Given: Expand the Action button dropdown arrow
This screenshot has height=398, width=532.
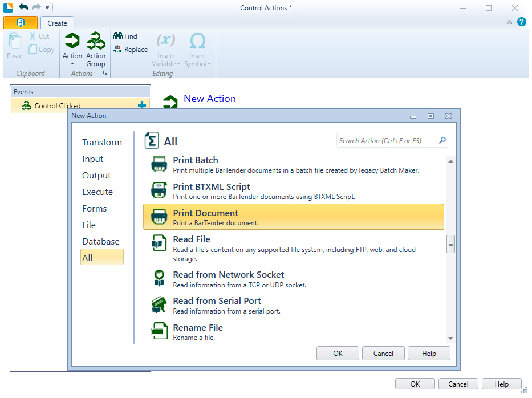Looking at the screenshot, I should (x=72, y=64).
